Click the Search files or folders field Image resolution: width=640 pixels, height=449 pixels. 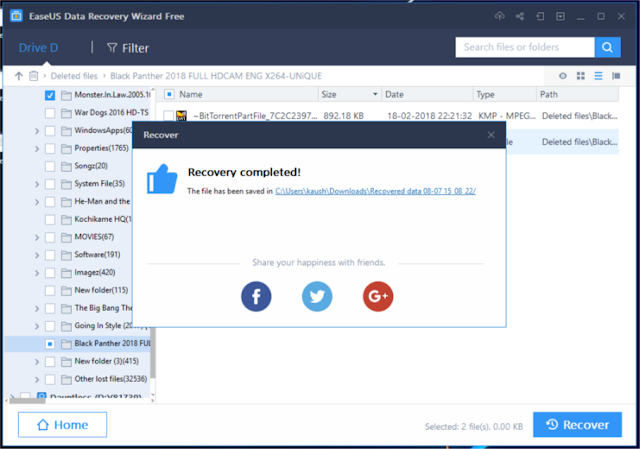pyautogui.click(x=525, y=47)
